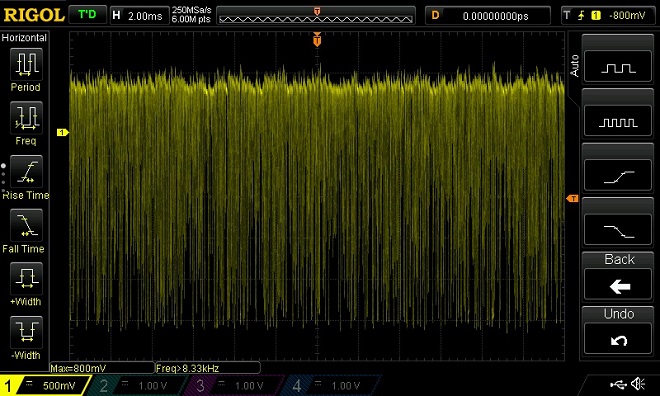Image resolution: width=660 pixels, height=396 pixels.
Task: Click the Auto trigger mode label
Action: [574, 65]
